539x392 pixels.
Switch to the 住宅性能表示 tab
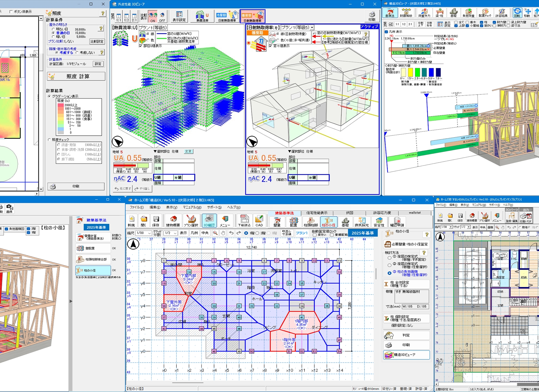click(x=317, y=213)
